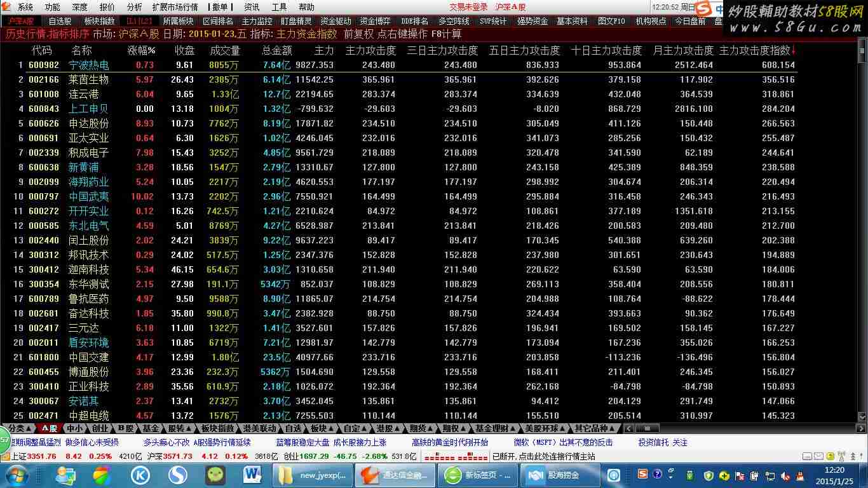The width and height of the screenshot is (868, 488).
Task: Select stock code 600843
Action: [44, 109]
